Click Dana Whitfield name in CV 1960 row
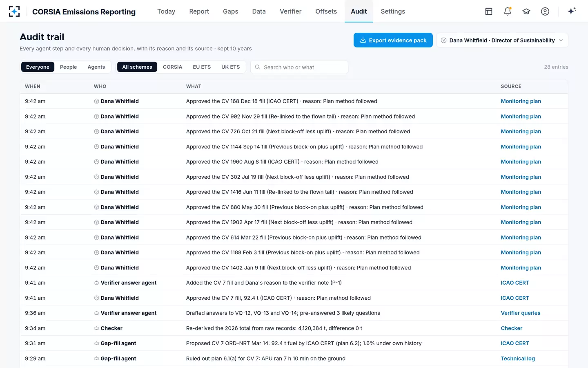This screenshot has width=588, height=368. (120, 162)
